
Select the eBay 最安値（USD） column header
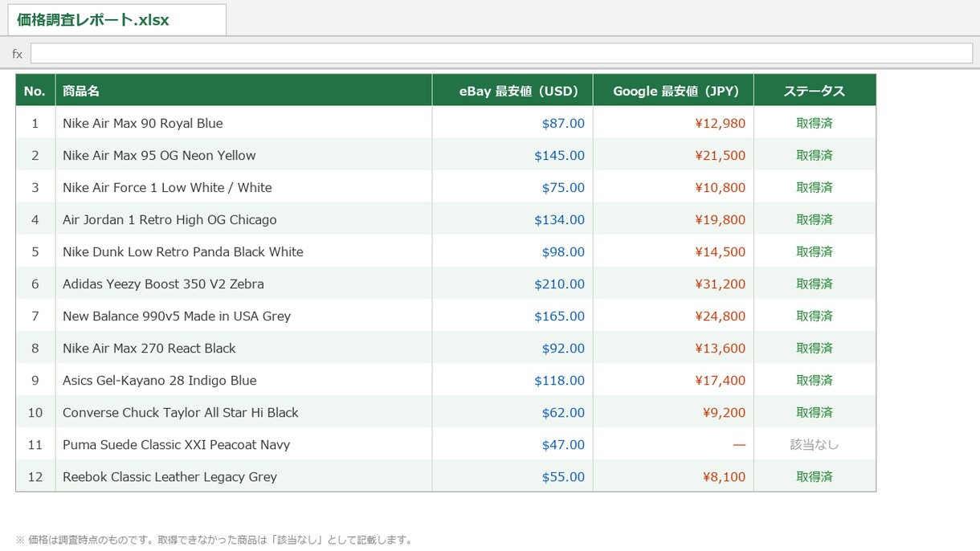(512, 91)
